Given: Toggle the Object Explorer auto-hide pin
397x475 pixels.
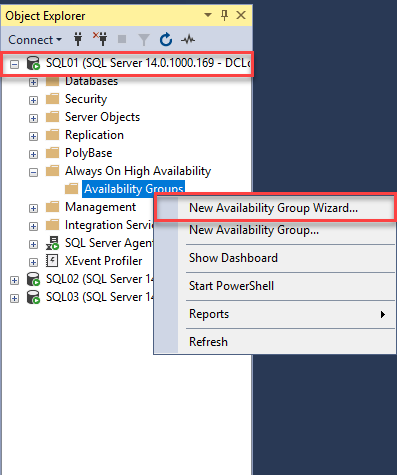Looking at the screenshot, I should (224, 15).
